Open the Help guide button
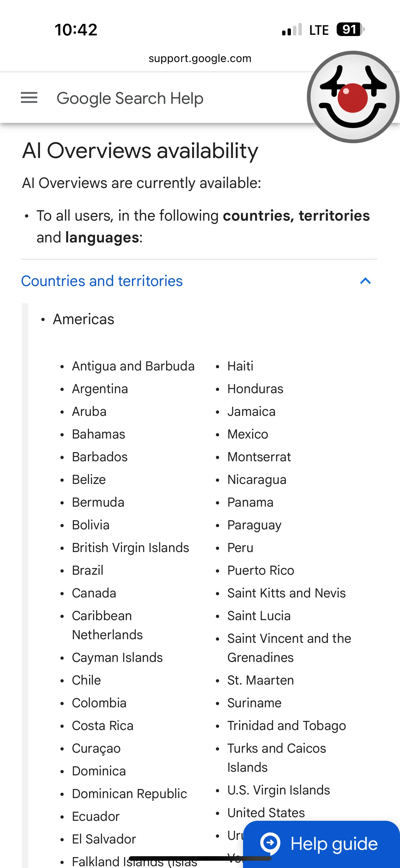 pos(322,844)
